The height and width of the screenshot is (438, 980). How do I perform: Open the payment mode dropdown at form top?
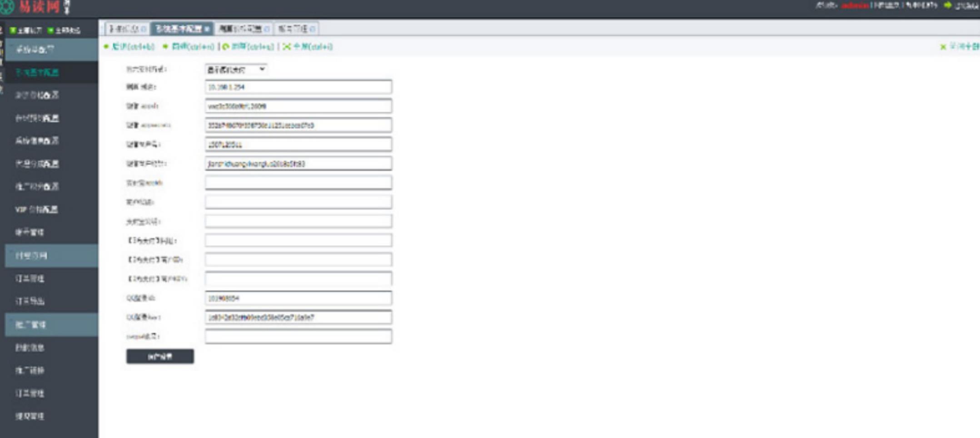click(236, 69)
